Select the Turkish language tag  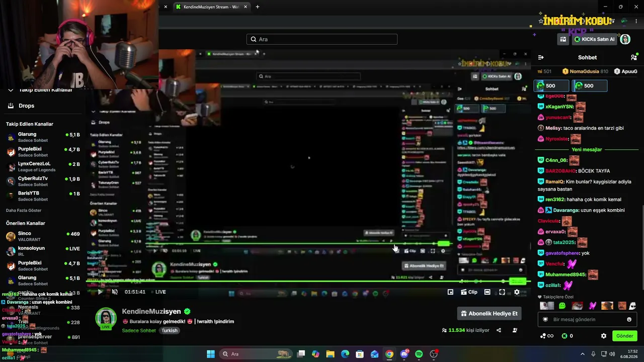(170, 330)
